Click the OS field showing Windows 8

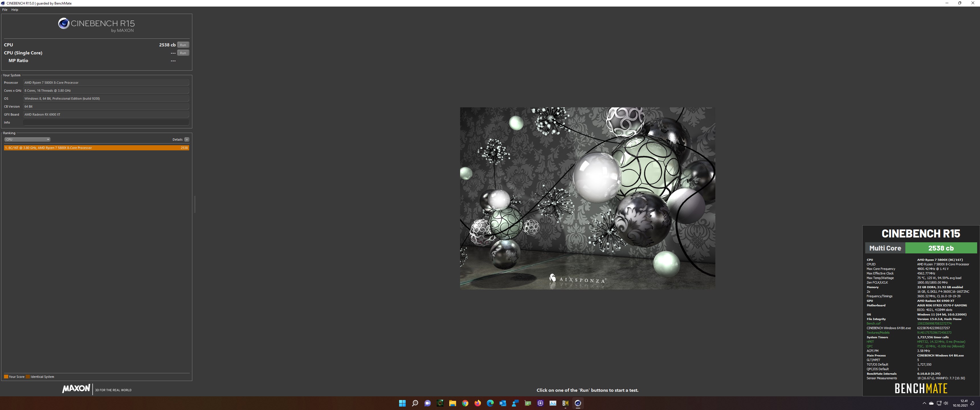(x=106, y=99)
